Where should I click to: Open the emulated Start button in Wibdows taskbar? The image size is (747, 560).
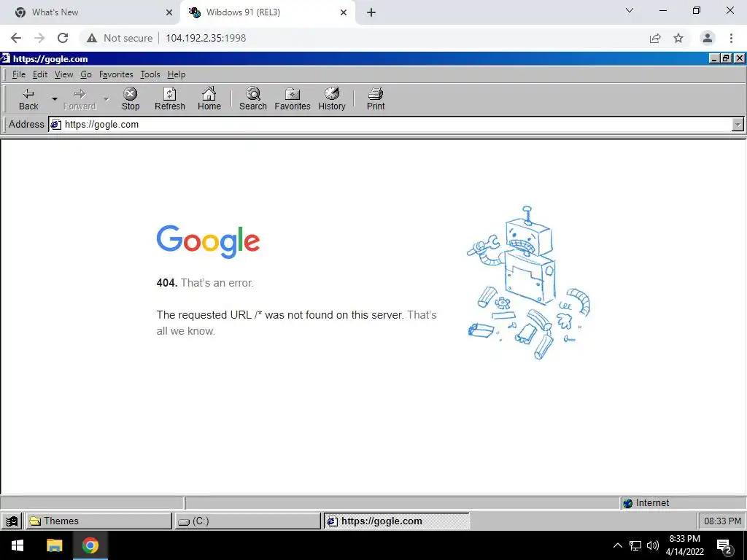tap(12, 521)
